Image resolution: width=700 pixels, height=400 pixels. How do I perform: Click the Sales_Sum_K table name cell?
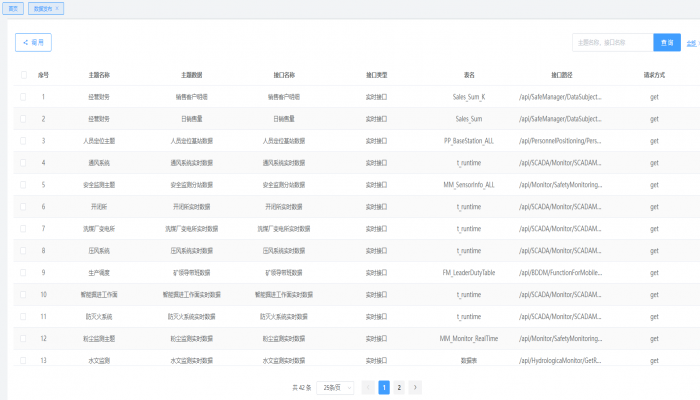(x=469, y=97)
